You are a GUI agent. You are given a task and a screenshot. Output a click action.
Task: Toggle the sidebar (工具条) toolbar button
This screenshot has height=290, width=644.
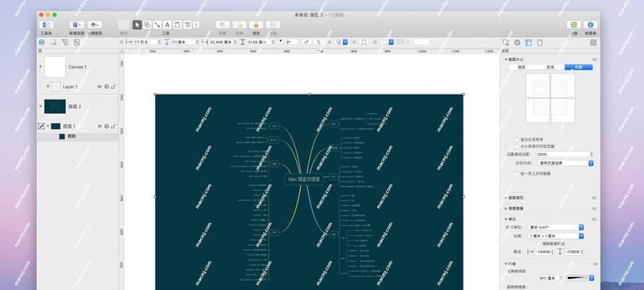46,25
